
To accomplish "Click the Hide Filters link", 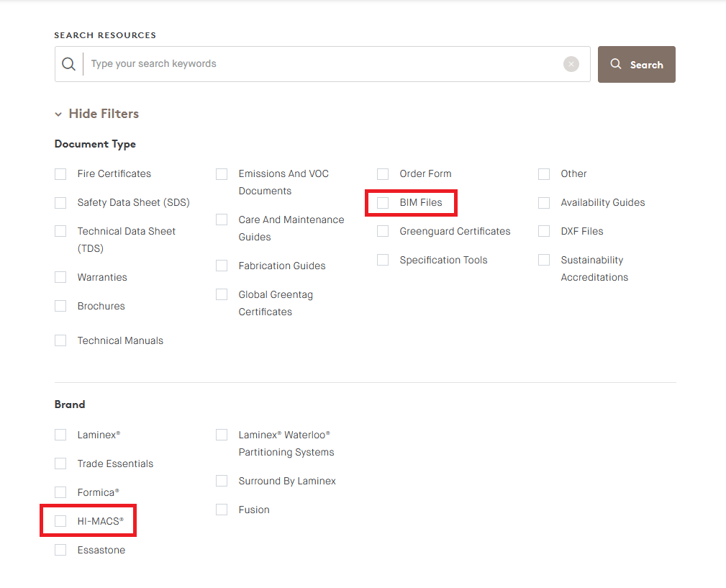I will click(x=103, y=114).
